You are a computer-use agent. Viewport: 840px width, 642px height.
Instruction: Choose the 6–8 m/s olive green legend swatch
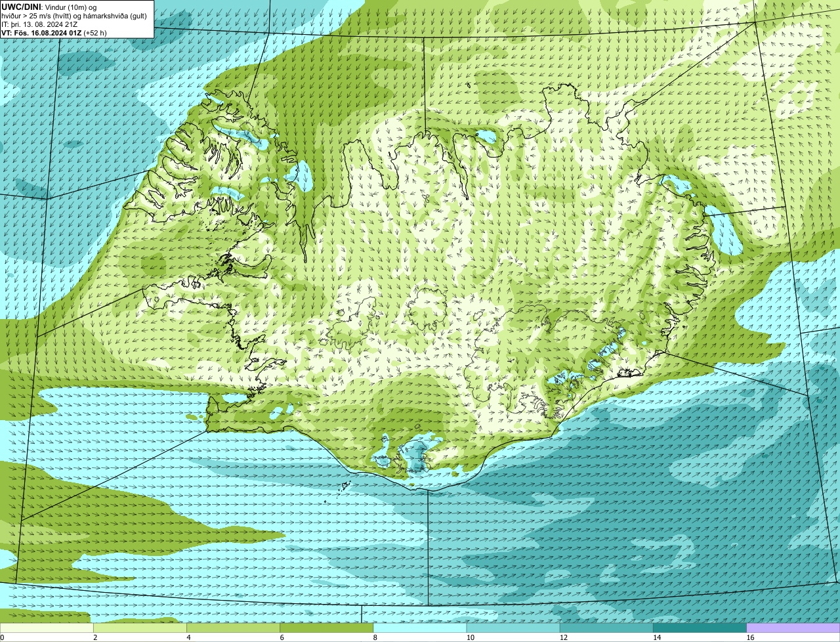click(327, 628)
